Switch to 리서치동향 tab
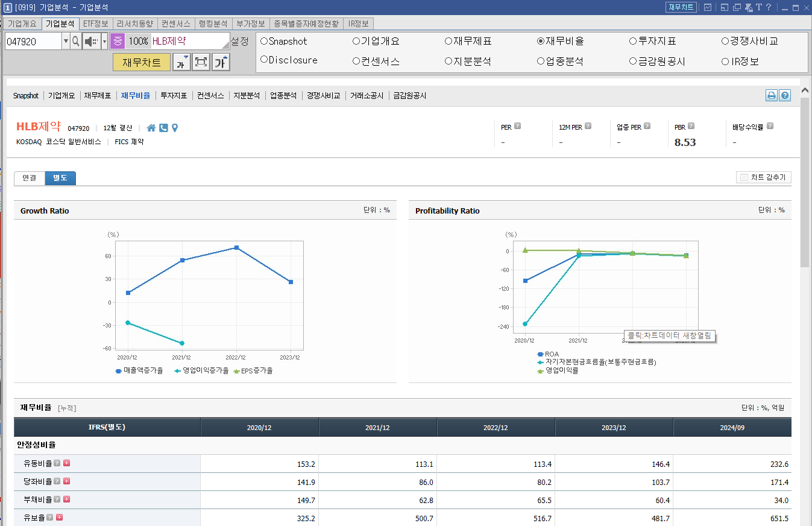 point(135,24)
